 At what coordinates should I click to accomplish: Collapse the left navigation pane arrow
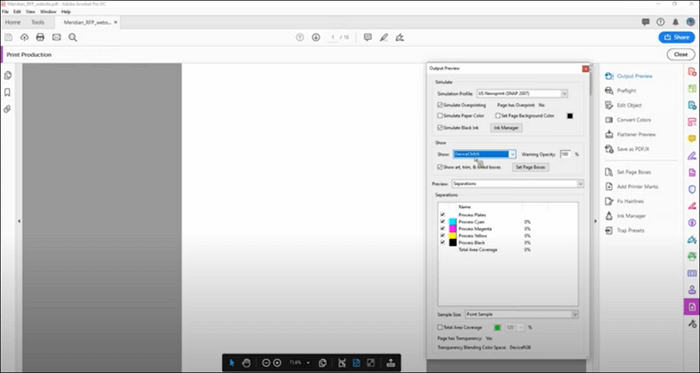click(x=19, y=221)
